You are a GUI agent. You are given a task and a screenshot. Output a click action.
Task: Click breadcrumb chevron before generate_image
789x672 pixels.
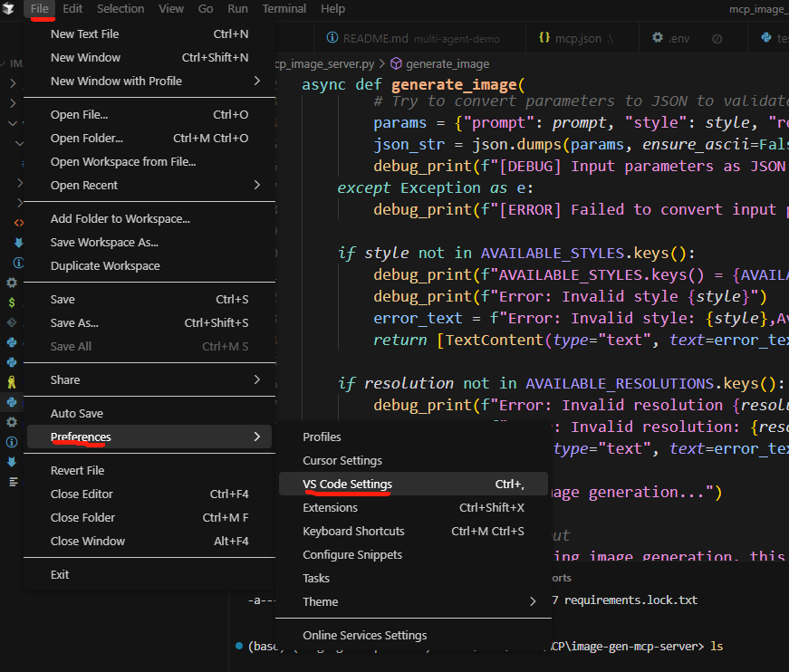pos(382,64)
